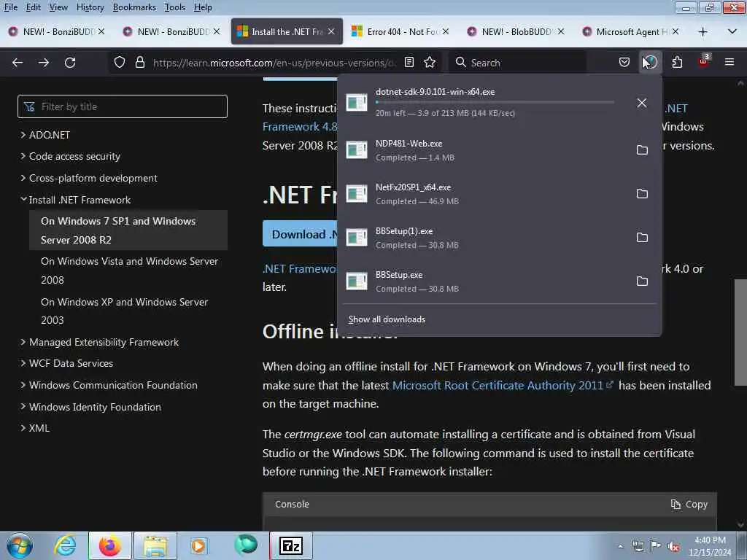Open the Tools menu
747x560 pixels.
[175, 7]
